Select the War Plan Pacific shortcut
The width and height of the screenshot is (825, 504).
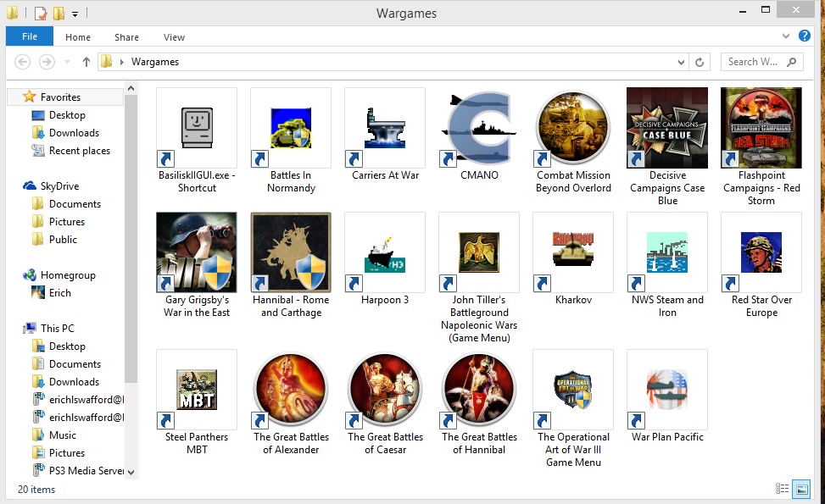click(667, 390)
